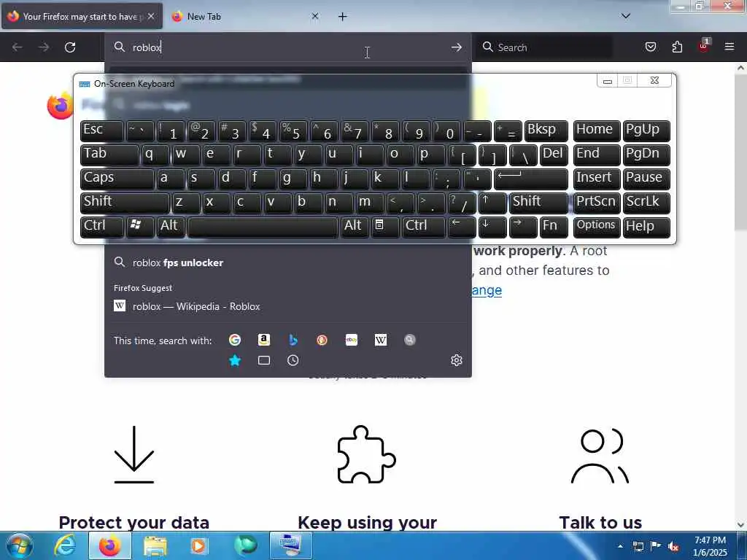Screen dimensions: 747x560
Task: Click the Options key on keyboard
Action: pyautogui.click(x=597, y=227)
